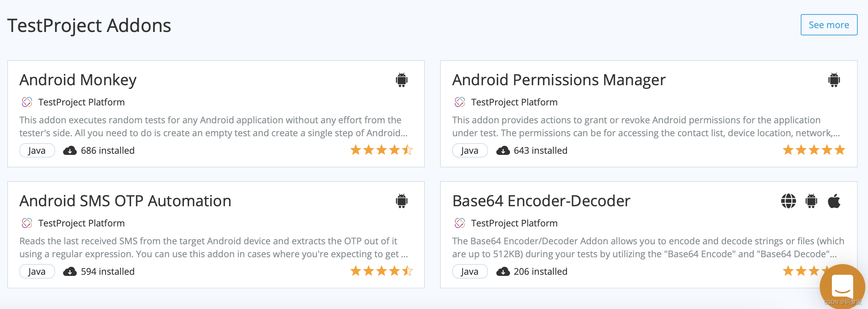Click the Java tag on Android Monkey card

click(x=37, y=151)
